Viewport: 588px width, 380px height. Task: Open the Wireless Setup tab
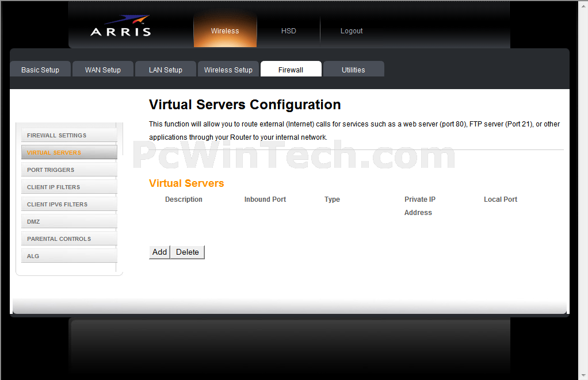[228, 70]
